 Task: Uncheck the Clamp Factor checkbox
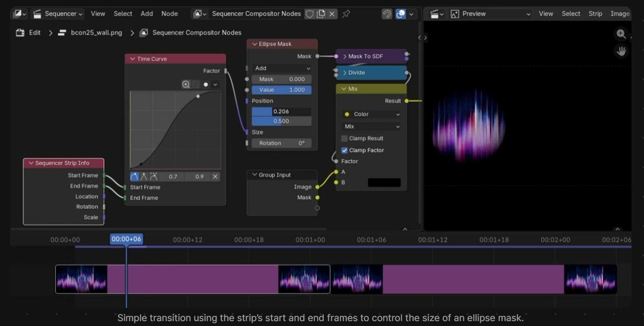pyautogui.click(x=344, y=150)
